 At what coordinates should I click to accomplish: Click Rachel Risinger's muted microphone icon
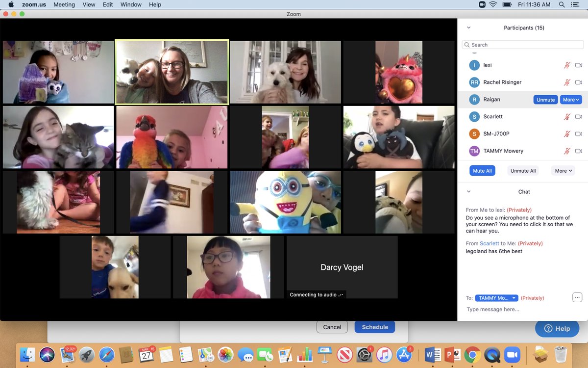[x=567, y=82]
